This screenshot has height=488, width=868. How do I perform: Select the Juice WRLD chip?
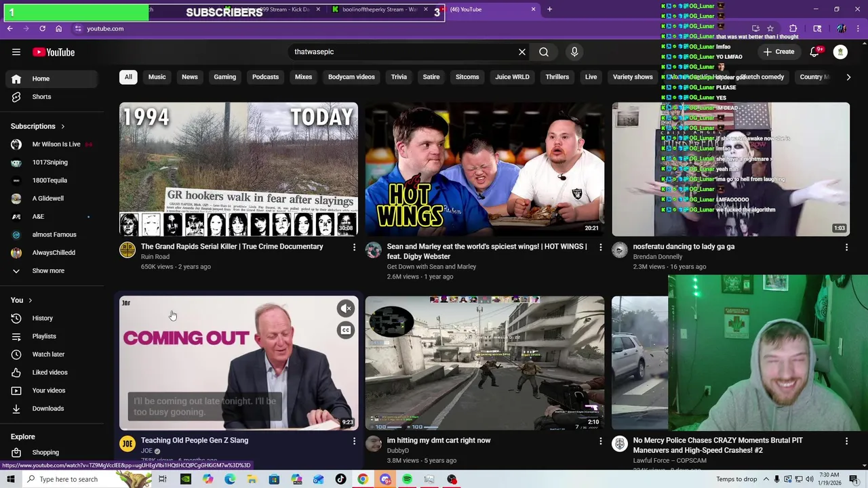512,77
